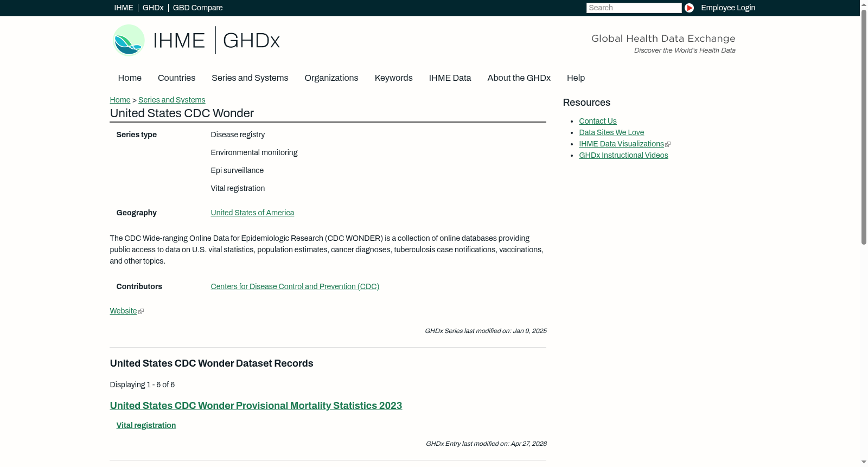
Task: Open the Keywords menu
Action: pos(393,78)
